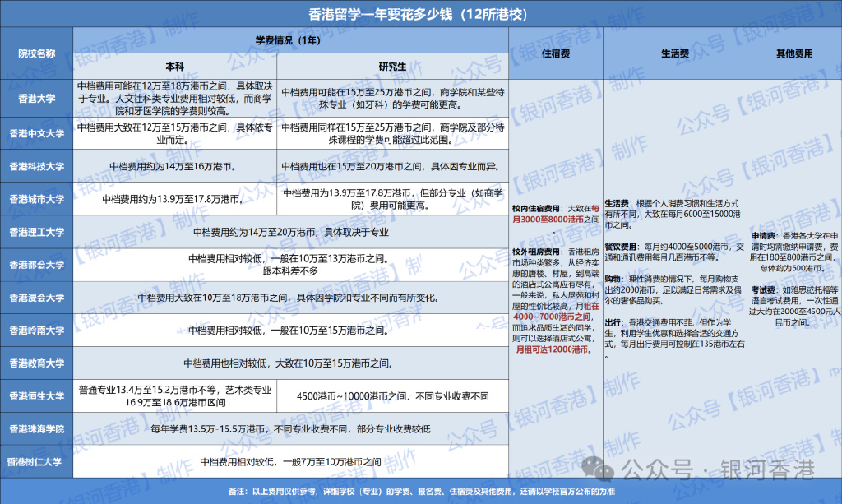Select the 香港理工大学 name cell

pyautogui.click(x=36, y=232)
